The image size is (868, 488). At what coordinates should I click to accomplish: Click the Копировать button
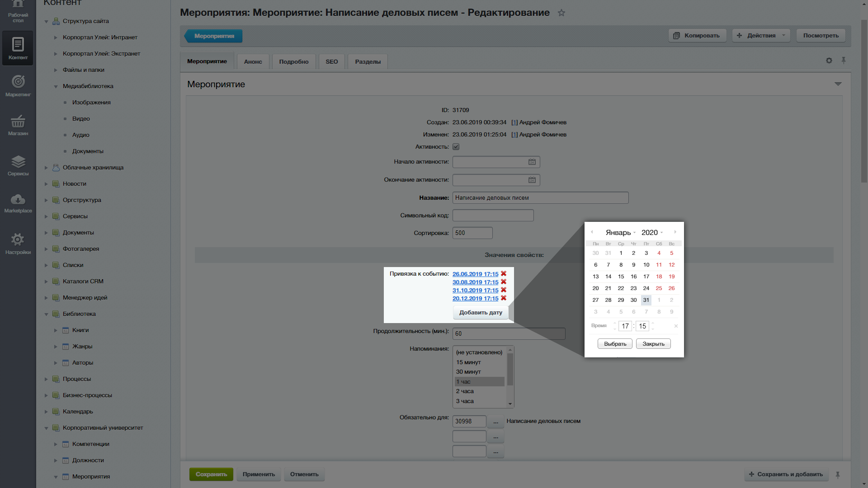coord(697,36)
